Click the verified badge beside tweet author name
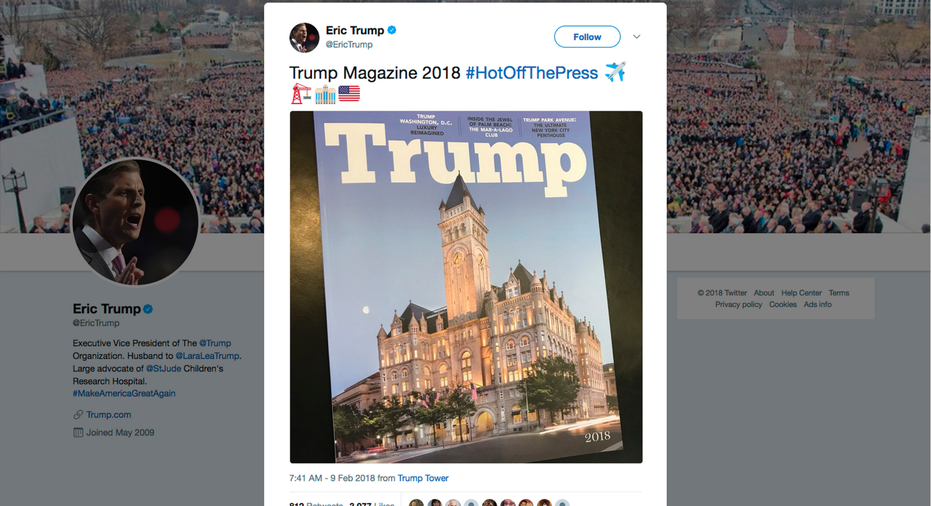The image size is (931, 506). [x=392, y=30]
